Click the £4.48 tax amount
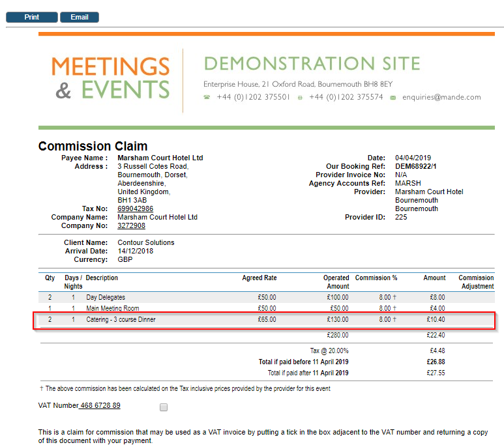The width and height of the screenshot is (504, 445). pyautogui.click(x=437, y=351)
